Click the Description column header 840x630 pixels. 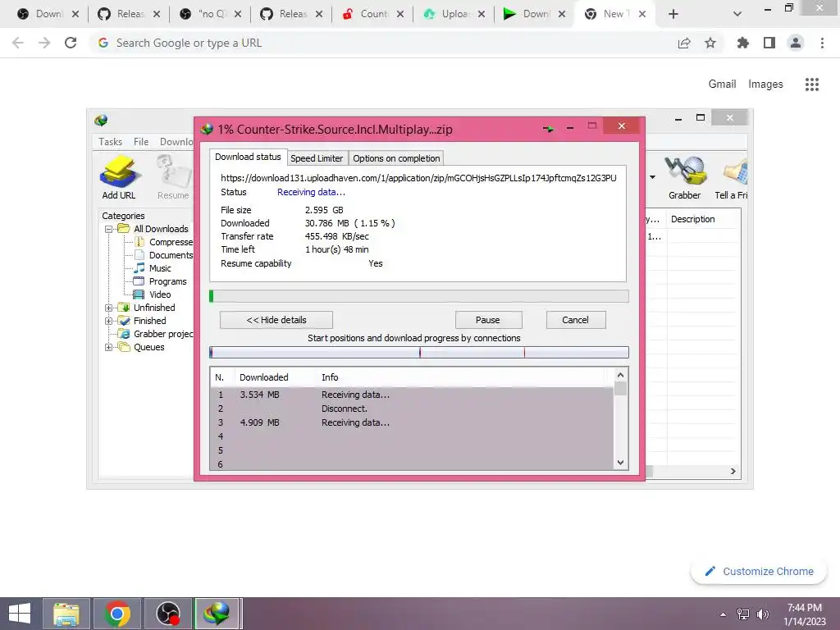pos(693,219)
